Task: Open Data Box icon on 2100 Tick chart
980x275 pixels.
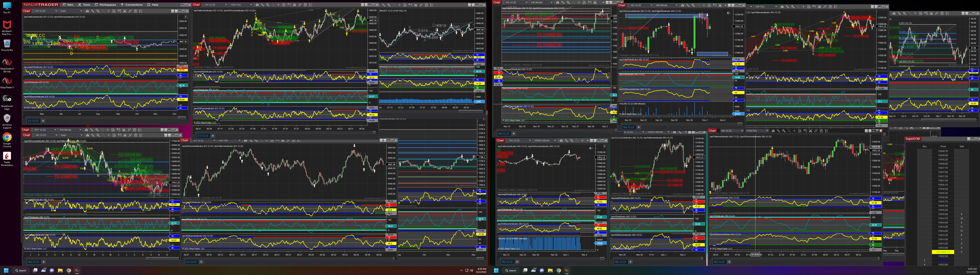Action: point(800,131)
